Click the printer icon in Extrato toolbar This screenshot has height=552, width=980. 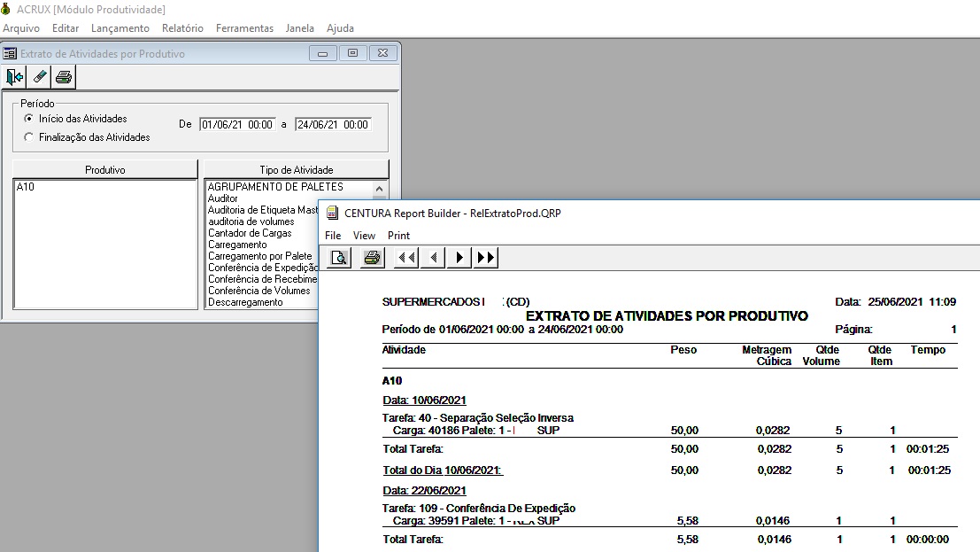(64, 77)
